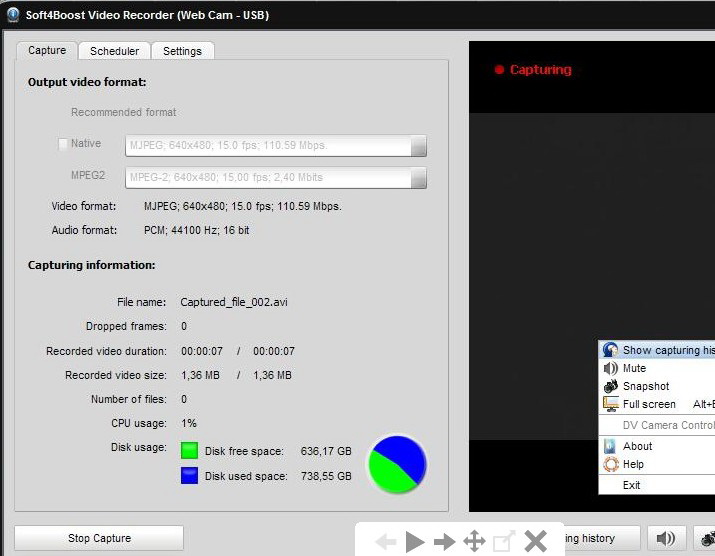
Task: Click the play triangle in overlay toolbar
Action: tap(415, 542)
